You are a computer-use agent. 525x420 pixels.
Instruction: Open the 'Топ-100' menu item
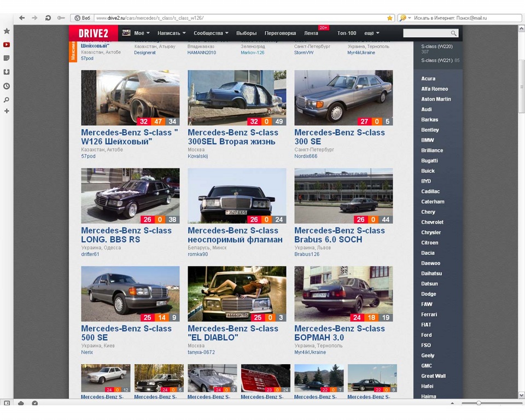pyautogui.click(x=347, y=33)
